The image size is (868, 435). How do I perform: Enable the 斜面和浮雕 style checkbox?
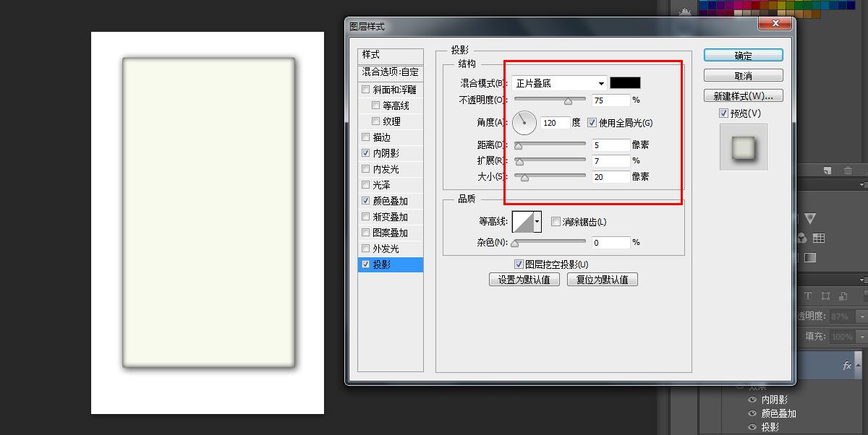pyautogui.click(x=366, y=89)
